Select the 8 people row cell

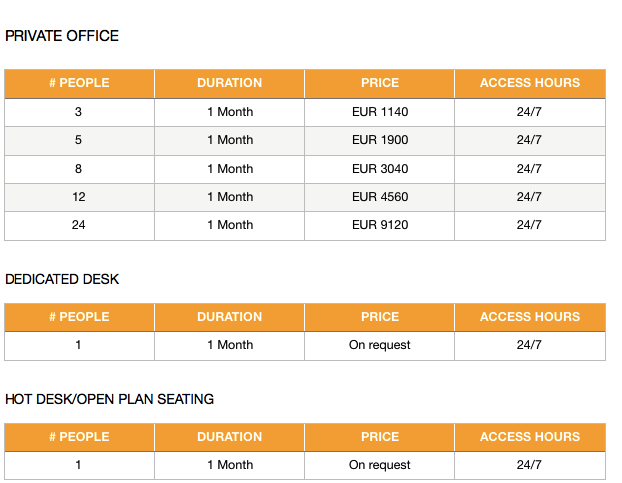tap(79, 169)
